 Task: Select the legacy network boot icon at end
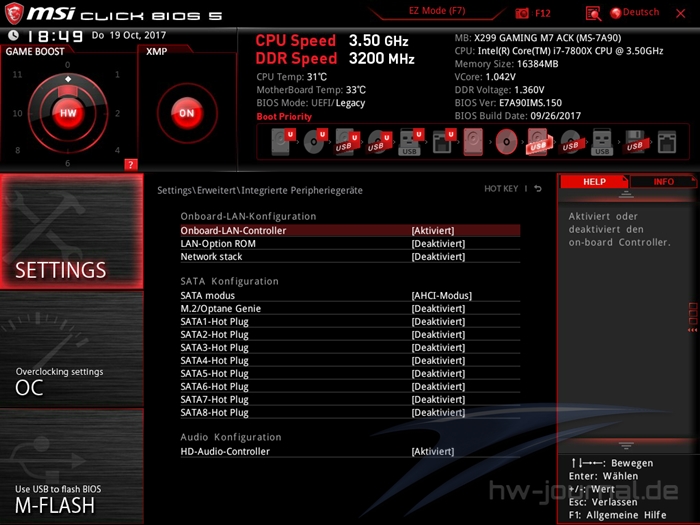pyautogui.click(x=667, y=142)
